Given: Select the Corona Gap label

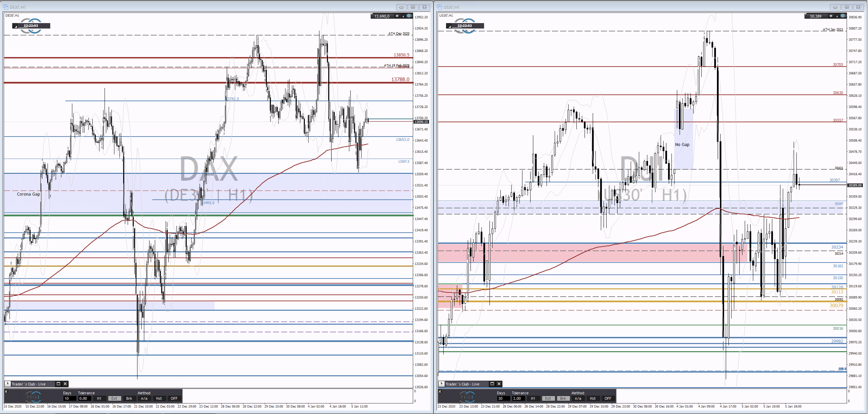Looking at the screenshot, I should tap(28, 194).
